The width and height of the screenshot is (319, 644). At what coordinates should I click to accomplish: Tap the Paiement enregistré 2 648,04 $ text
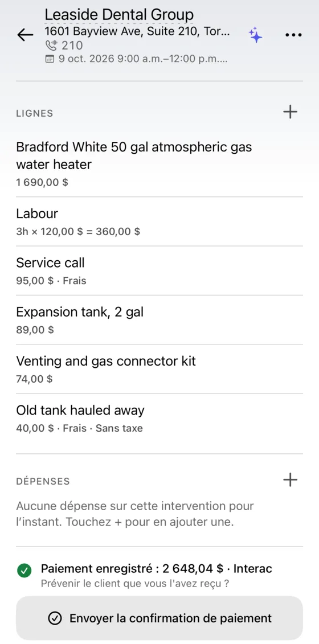click(x=132, y=568)
